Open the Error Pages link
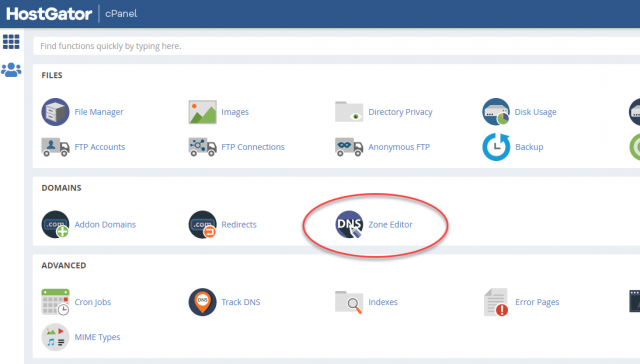Image resolution: width=640 pixels, height=364 pixels. pos(537,302)
